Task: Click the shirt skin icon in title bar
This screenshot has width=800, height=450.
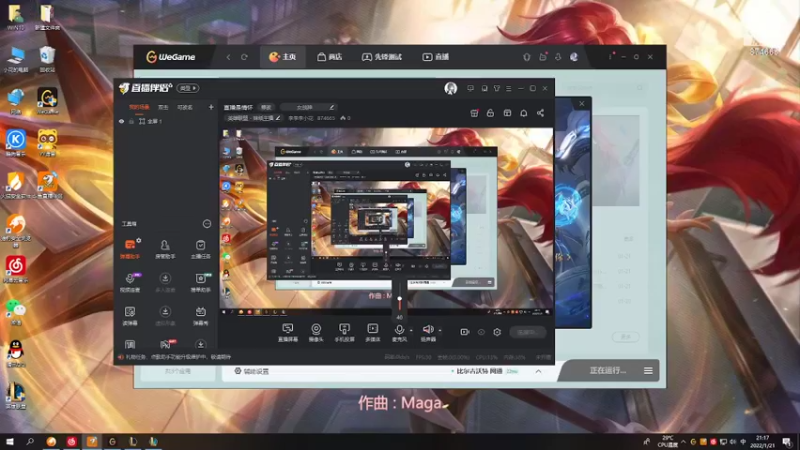Action: point(496,88)
